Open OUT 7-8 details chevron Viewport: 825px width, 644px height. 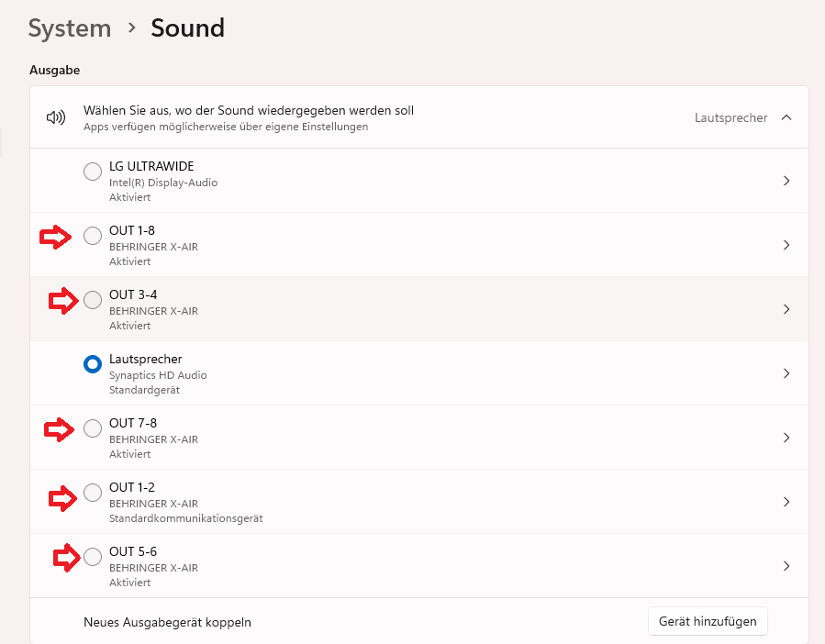[x=786, y=438]
